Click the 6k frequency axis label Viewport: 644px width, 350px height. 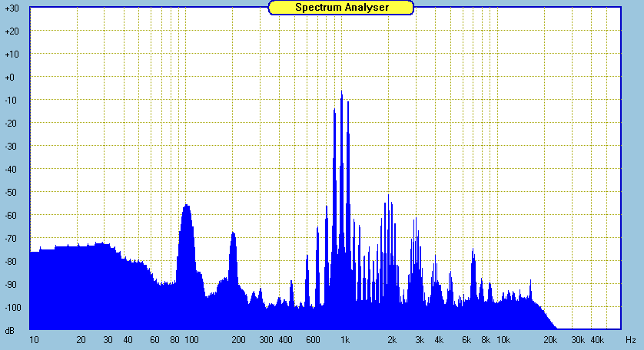pyautogui.click(x=466, y=339)
